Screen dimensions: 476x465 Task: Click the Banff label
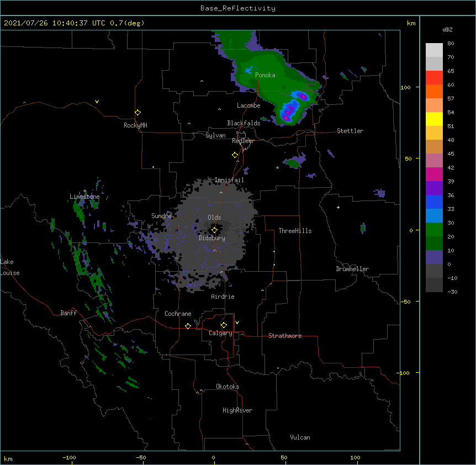(68, 313)
